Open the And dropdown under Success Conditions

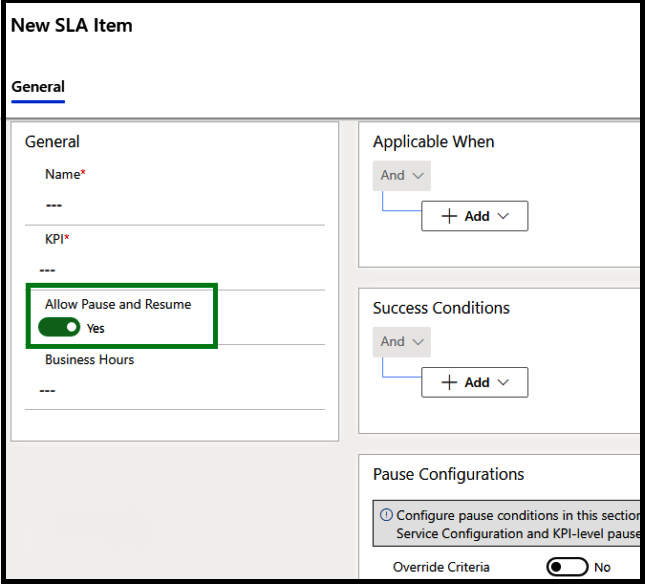pyautogui.click(x=401, y=342)
